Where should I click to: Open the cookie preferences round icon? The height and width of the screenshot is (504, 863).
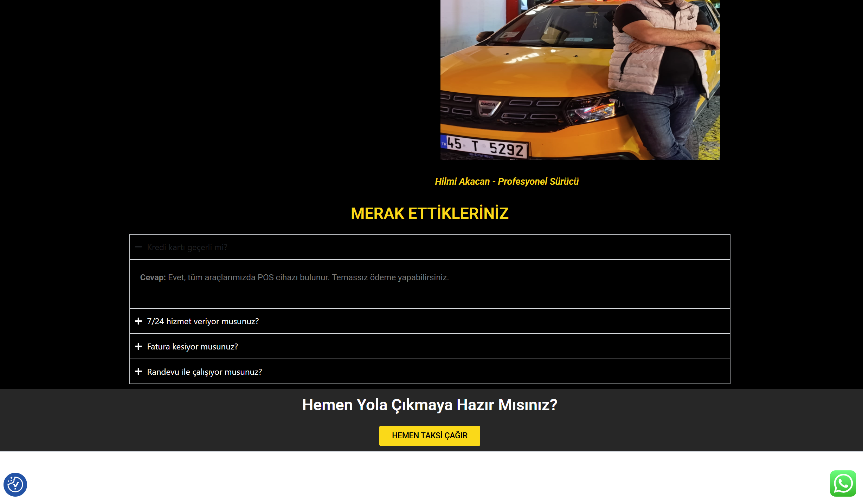tap(15, 484)
